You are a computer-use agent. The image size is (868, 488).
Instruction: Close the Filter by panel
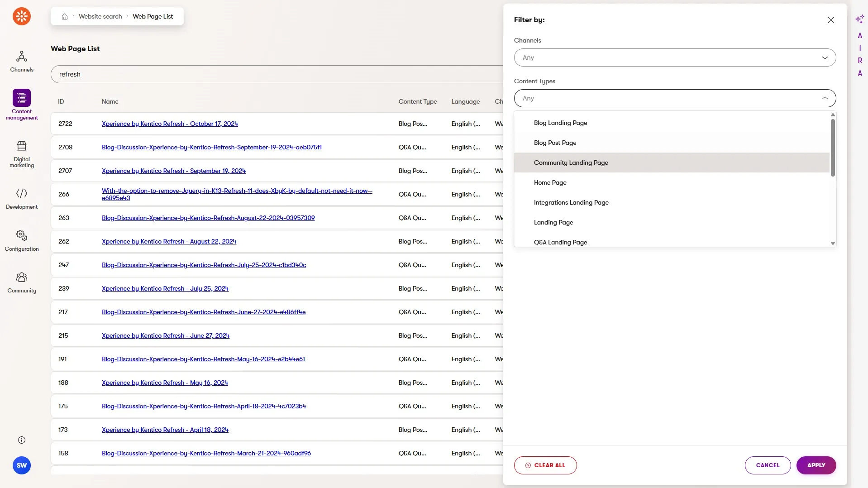830,20
